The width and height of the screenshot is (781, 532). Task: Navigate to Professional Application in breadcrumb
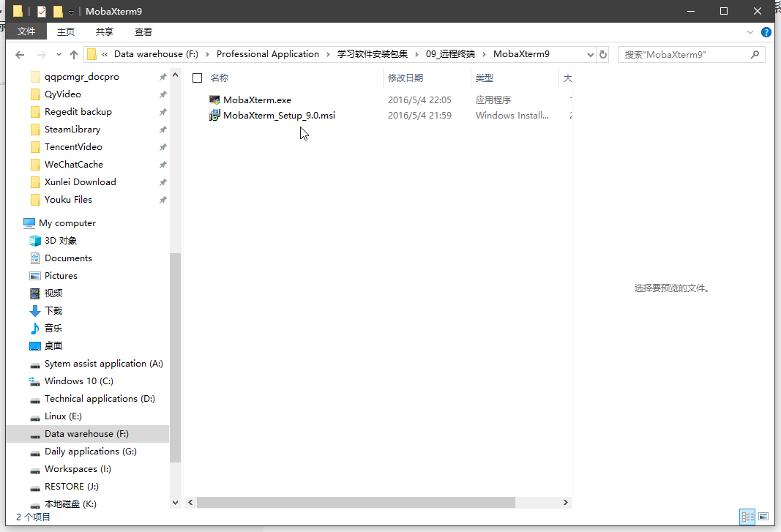[267, 54]
